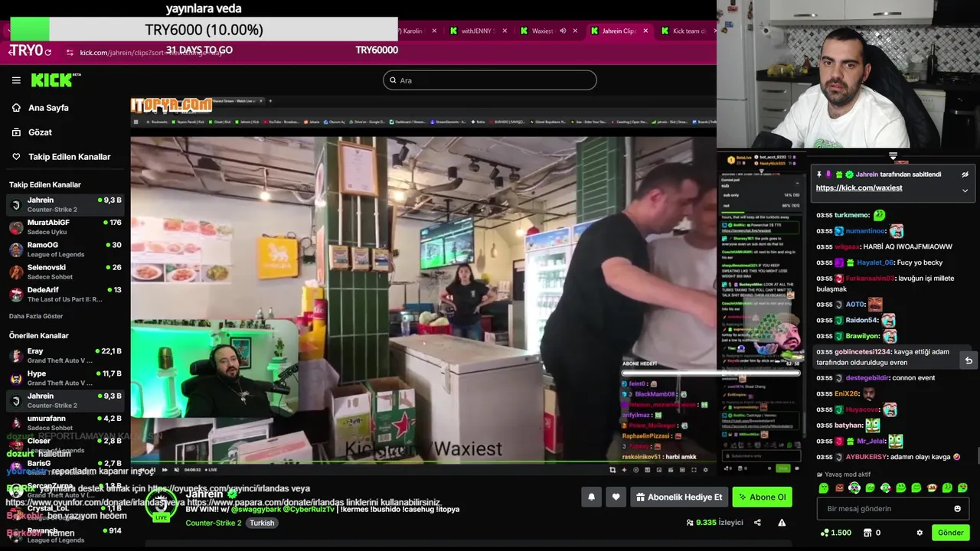This screenshot has height=551, width=980.
Task: Switch to the 'Kick team' browser tab
Action: click(688, 31)
